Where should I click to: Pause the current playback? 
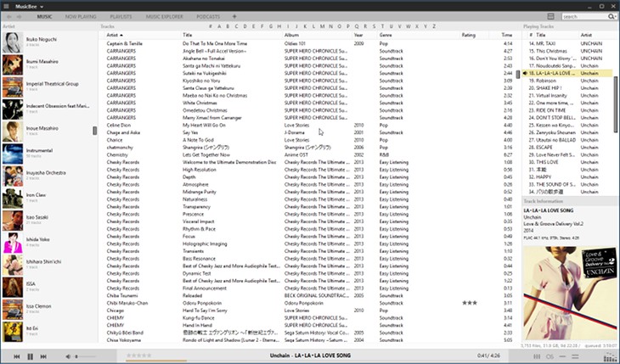tap(30, 356)
